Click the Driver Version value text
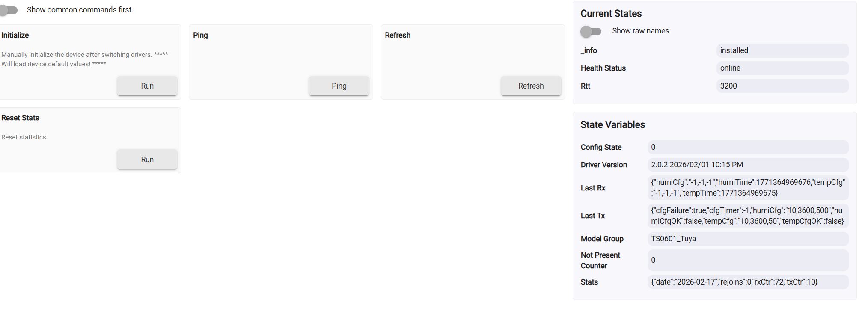The image size is (868, 326). [x=697, y=165]
